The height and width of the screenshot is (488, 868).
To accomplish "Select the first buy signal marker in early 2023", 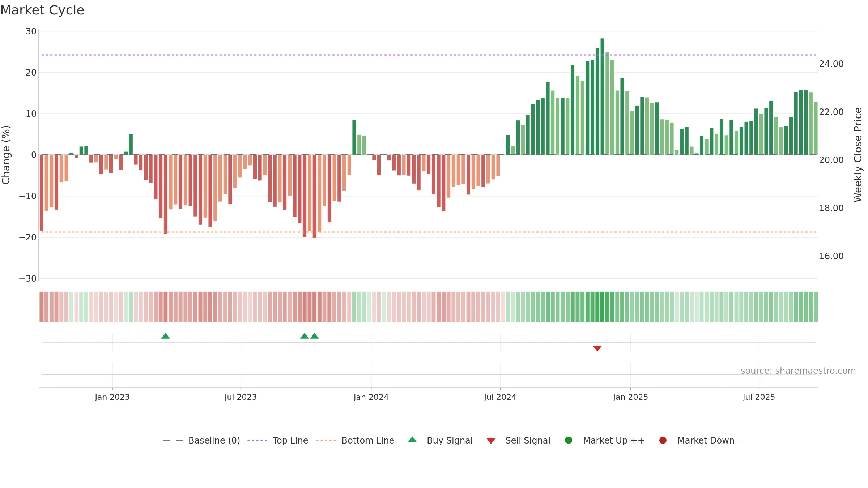I will [166, 336].
